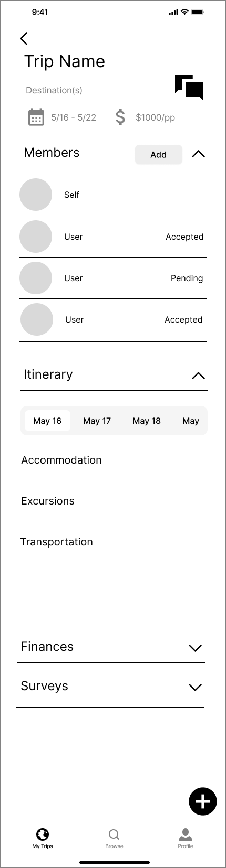
Task: Open the Accommodation item
Action: click(x=61, y=460)
